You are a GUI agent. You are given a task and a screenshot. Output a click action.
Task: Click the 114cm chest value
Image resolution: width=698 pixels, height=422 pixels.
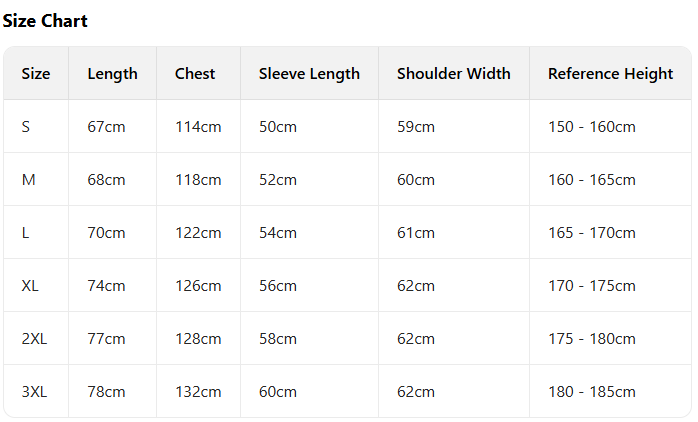pos(198,127)
